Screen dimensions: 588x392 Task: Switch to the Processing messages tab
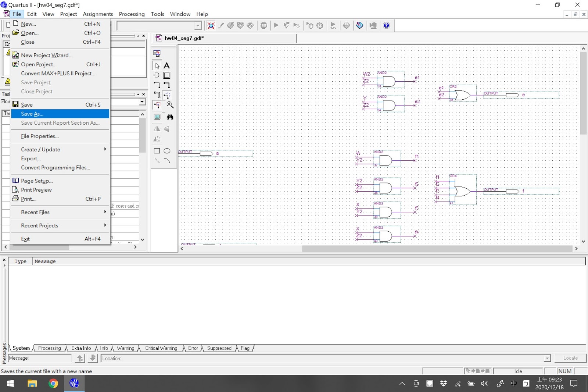tap(50, 348)
